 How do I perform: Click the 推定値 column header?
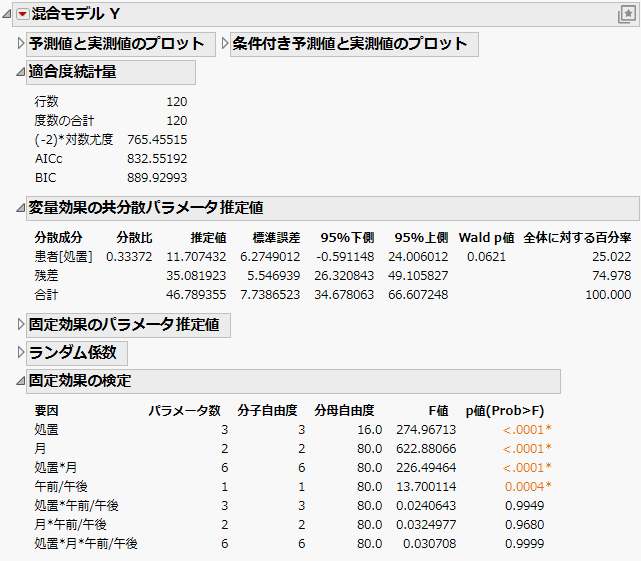coord(208,238)
